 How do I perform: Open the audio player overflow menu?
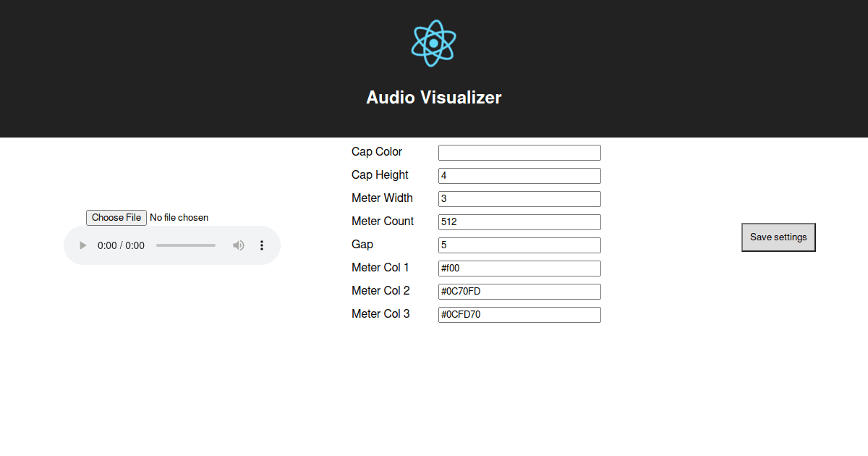pyautogui.click(x=261, y=245)
